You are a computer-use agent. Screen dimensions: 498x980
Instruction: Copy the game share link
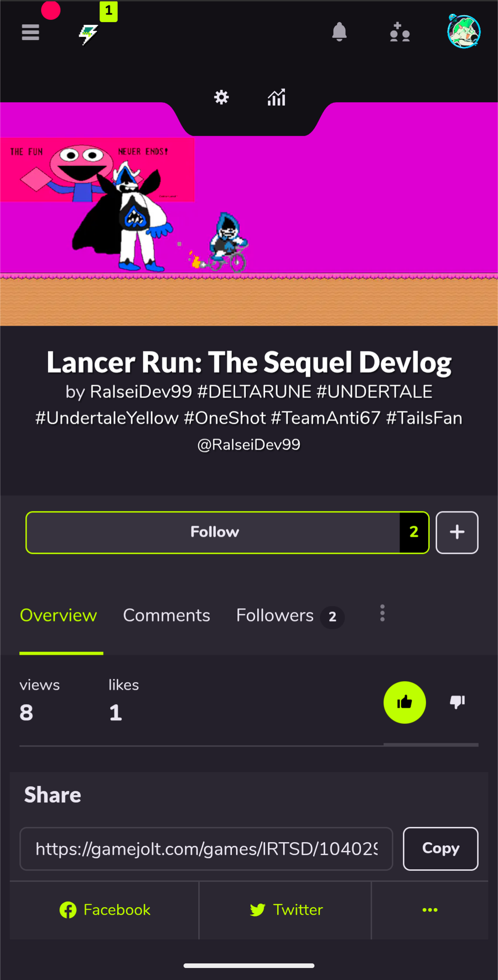tap(440, 848)
